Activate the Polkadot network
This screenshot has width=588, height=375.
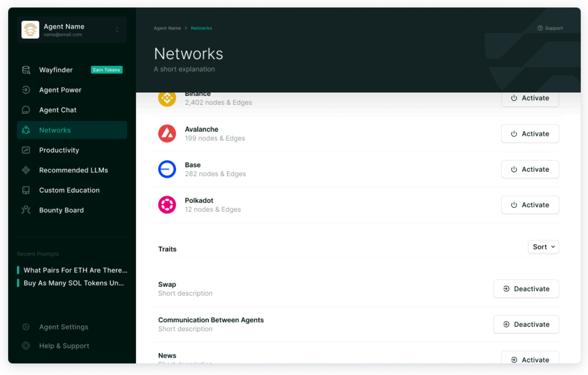click(530, 205)
